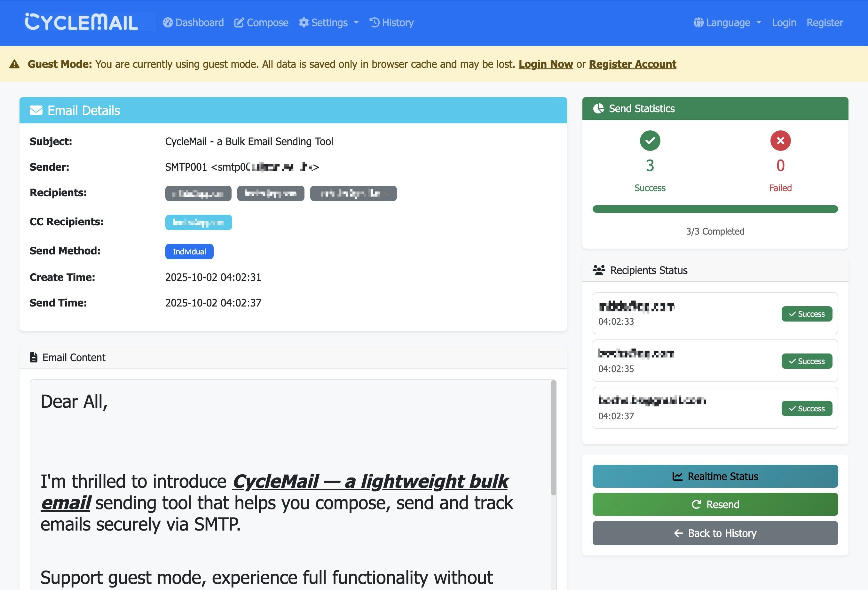Click the green send progress bar
Screen dimensions: 868x590
(715, 209)
